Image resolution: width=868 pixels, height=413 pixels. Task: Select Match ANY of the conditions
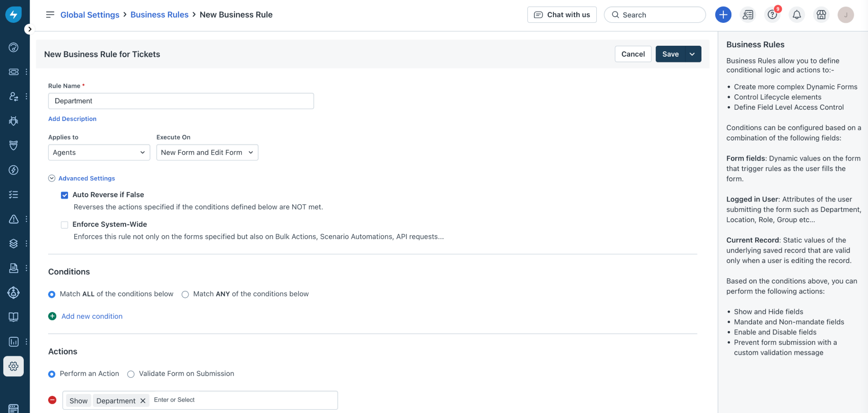(x=185, y=294)
